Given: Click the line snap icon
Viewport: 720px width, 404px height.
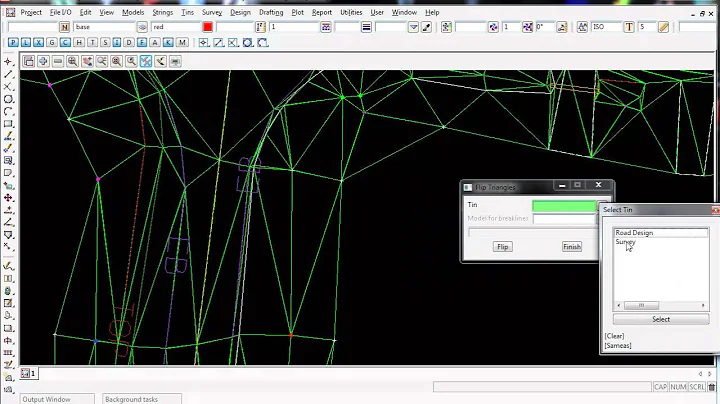Looking at the screenshot, I should 219,43.
